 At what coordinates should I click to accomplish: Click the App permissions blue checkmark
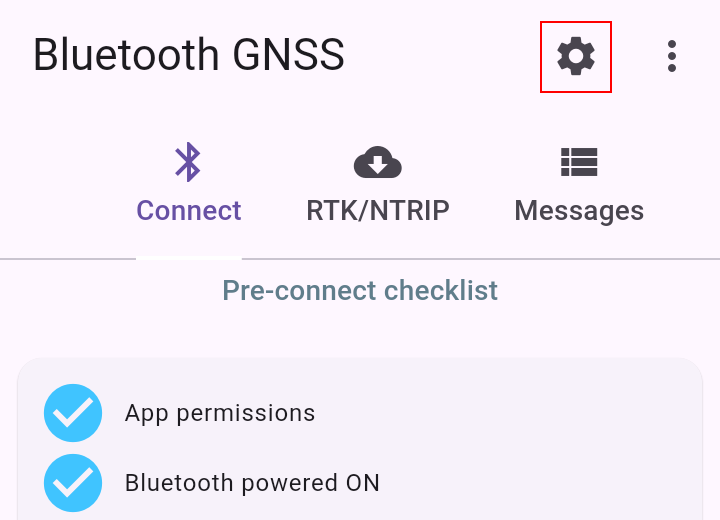click(x=73, y=413)
